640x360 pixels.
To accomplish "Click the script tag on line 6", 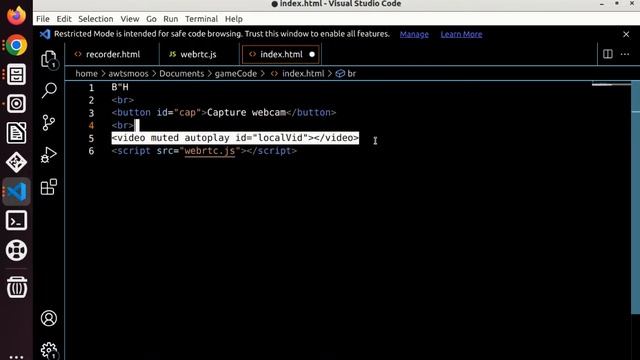I will tap(204, 151).
